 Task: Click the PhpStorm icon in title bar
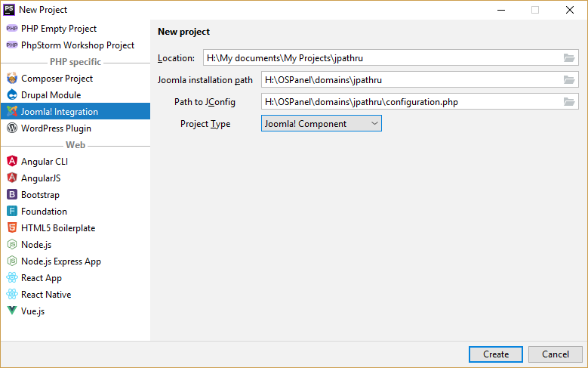coord(9,9)
